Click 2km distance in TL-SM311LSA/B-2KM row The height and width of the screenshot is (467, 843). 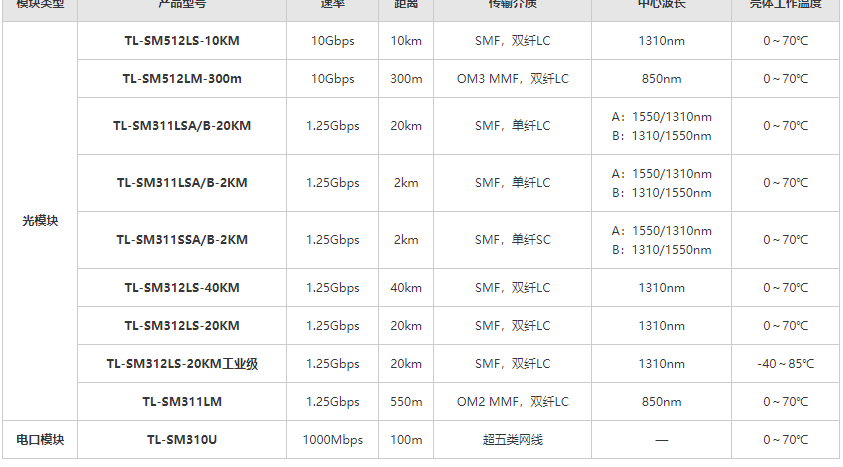pos(406,183)
